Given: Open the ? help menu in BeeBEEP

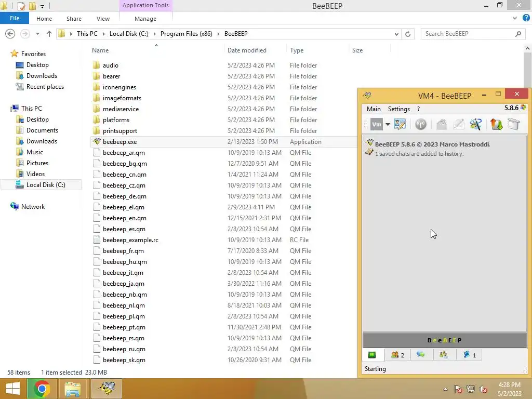Looking at the screenshot, I should (418, 109).
